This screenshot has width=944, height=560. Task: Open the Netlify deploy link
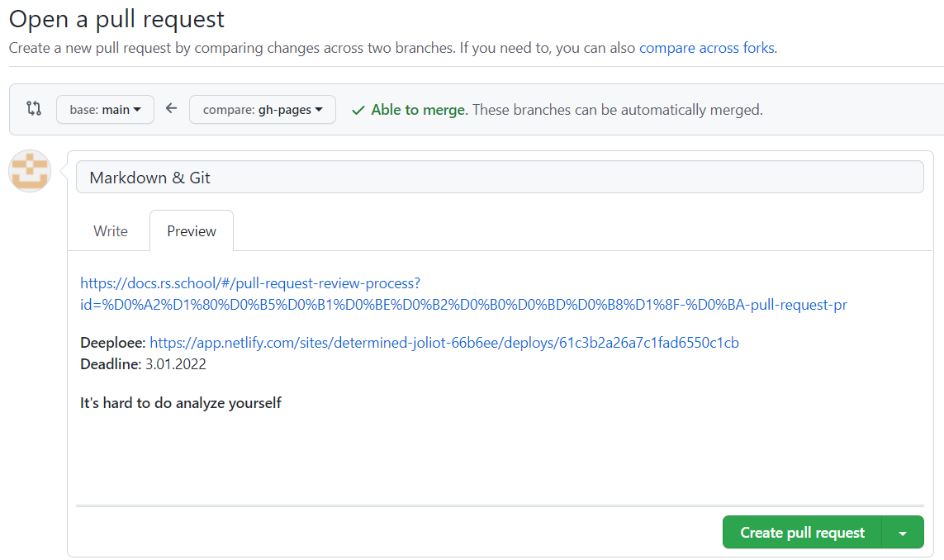click(444, 343)
